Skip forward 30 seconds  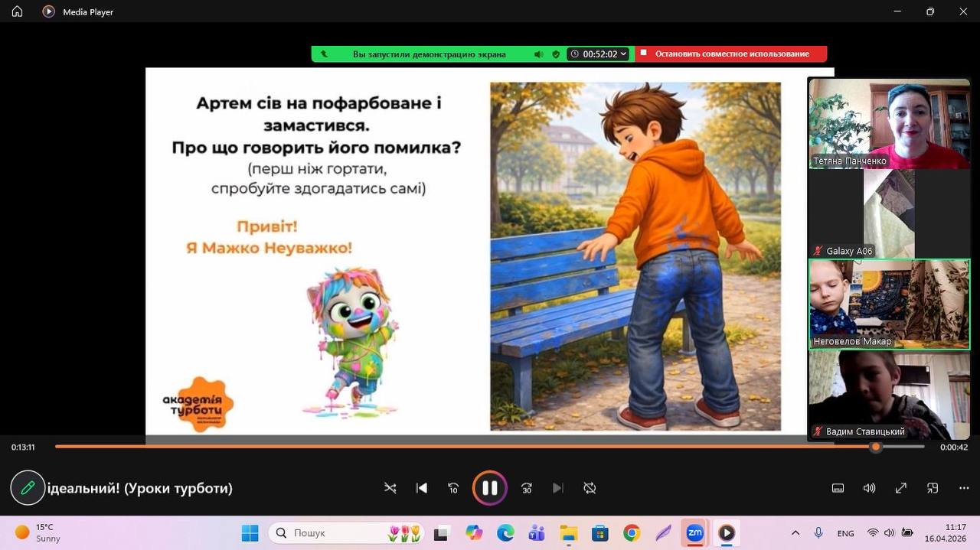click(527, 488)
